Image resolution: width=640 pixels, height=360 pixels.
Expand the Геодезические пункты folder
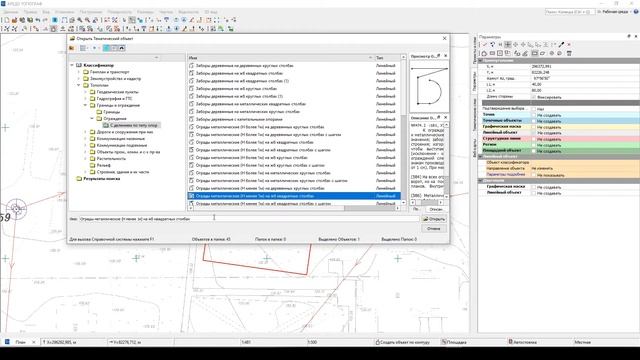tap(85, 92)
